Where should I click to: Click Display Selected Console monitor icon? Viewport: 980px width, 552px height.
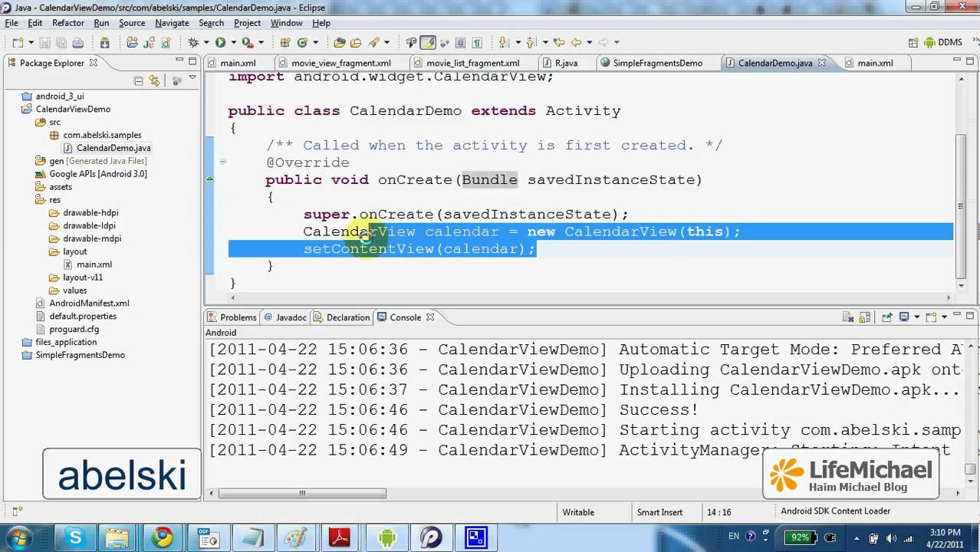pyautogui.click(x=904, y=317)
